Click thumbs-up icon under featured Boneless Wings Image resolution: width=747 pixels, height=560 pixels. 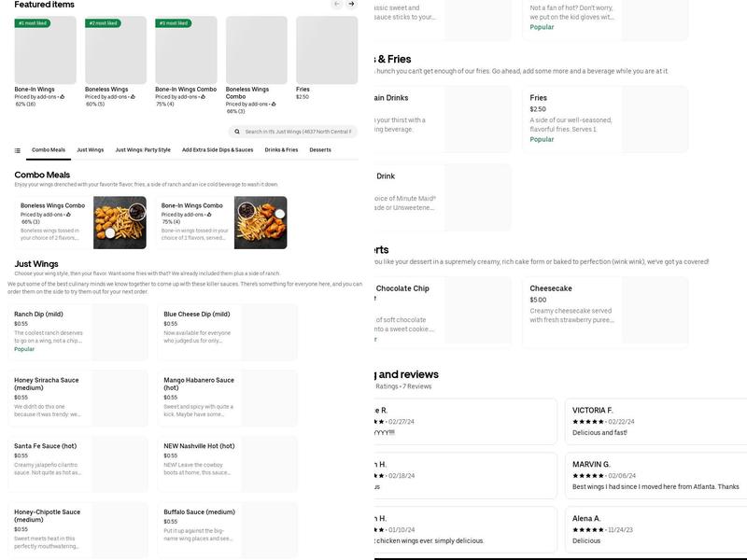tap(133, 97)
